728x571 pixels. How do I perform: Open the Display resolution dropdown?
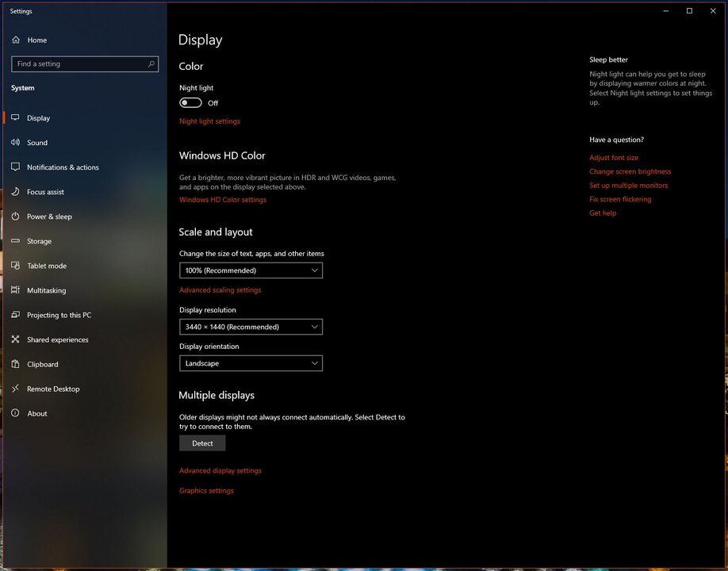(251, 327)
